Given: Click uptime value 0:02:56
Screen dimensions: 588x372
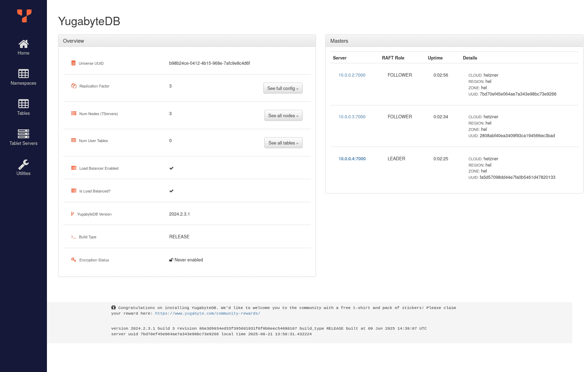Looking at the screenshot, I should coord(441,75).
